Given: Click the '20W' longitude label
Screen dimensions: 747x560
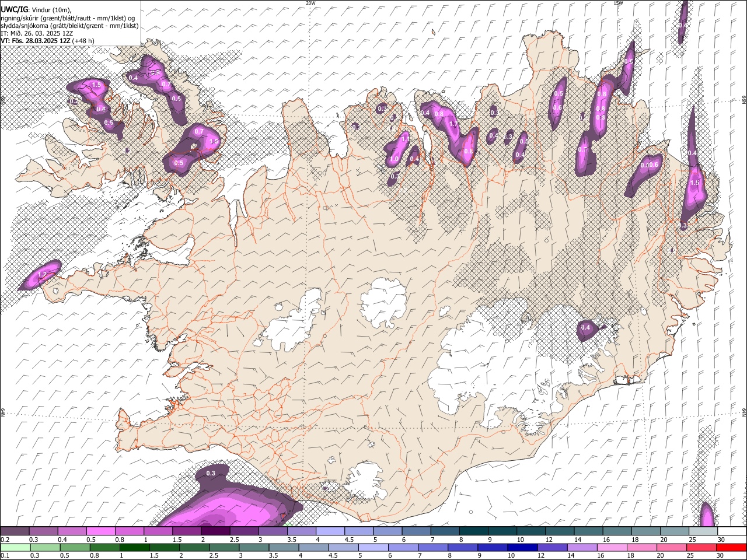Looking at the screenshot, I should pyautogui.click(x=310, y=3).
